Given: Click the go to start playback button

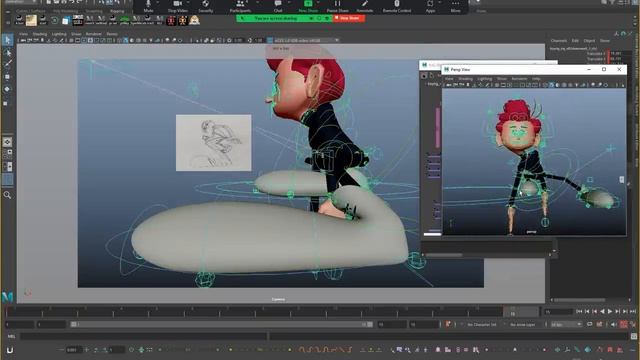Looking at the screenshot, I should click(579, 311).
